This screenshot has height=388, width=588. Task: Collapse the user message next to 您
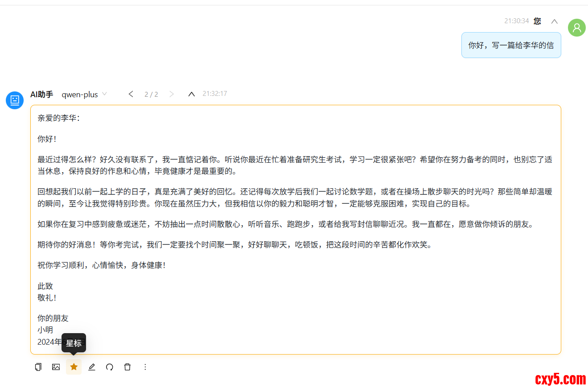click(x=555, y=21)
